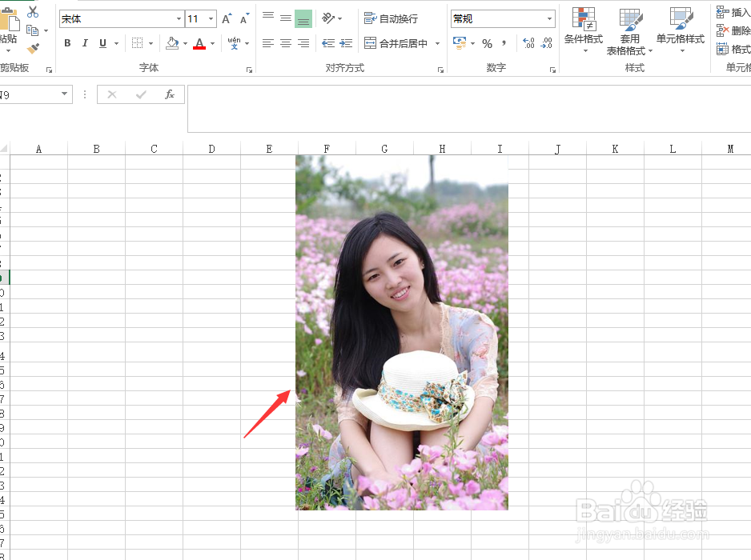Viewport: 751px width, 560px height.
Task: Click the 合并后居中 merge and center button
Action: click(x=396, y=43)
